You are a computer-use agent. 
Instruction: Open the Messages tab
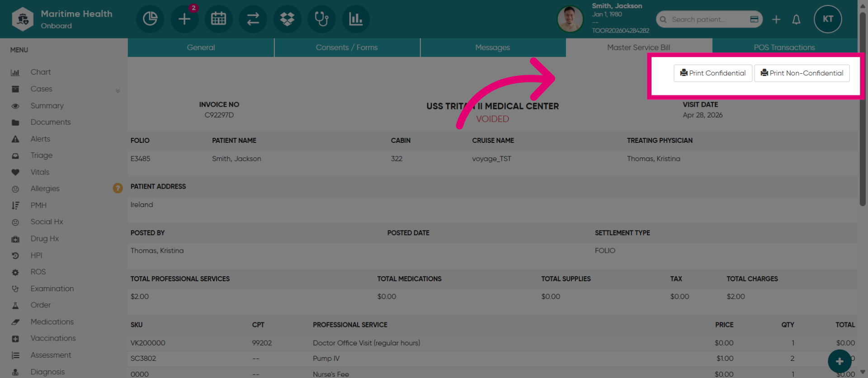pyautogui.click(x=493, y=47)
